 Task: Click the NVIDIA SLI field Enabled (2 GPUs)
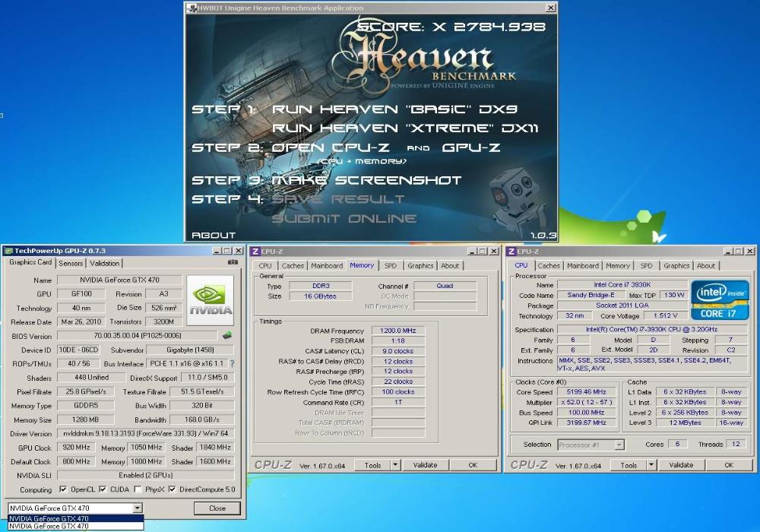point(145,475)
